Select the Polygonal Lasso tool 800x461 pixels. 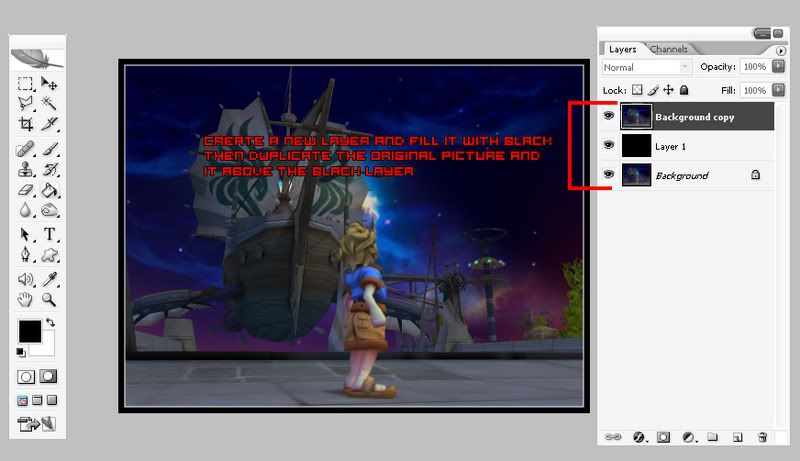click(x=26, y=104)
